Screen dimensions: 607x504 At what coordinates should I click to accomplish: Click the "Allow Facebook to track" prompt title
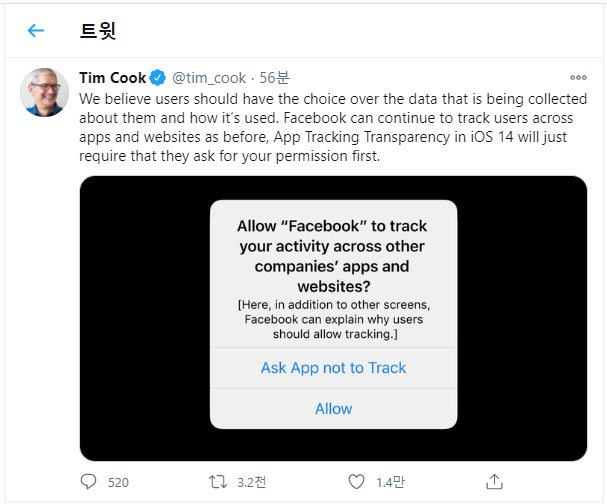[x=333, y=258]
